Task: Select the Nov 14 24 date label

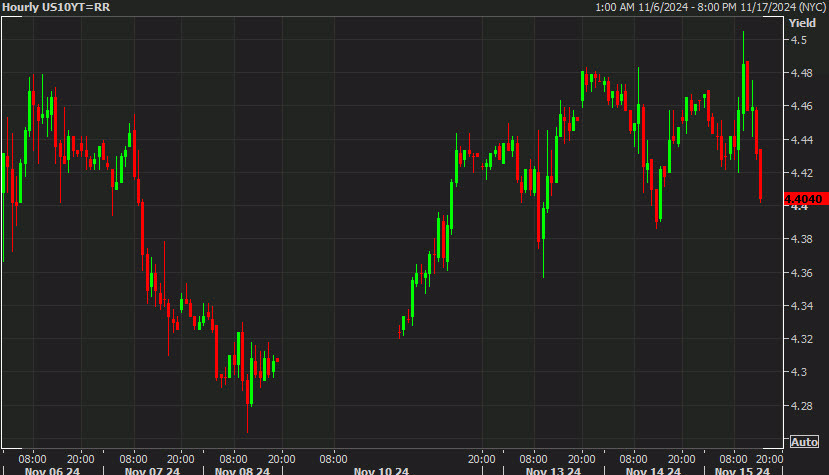Action: click(653, 471)
